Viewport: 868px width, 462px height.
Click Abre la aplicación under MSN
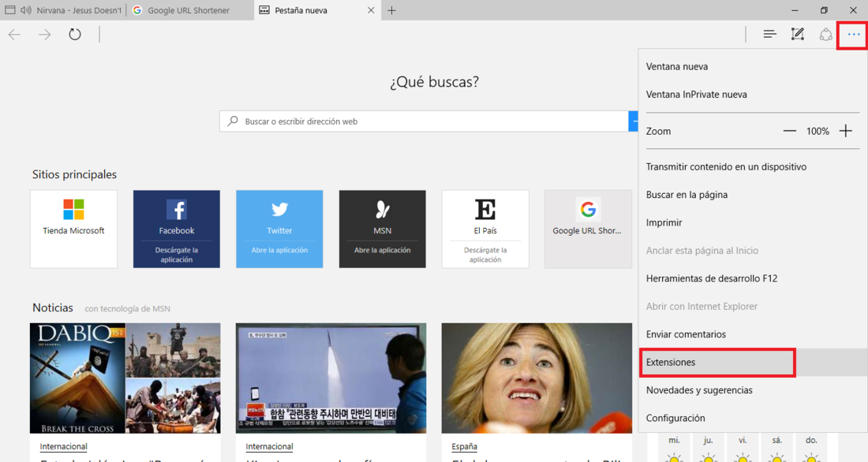[x=383, y=250]
